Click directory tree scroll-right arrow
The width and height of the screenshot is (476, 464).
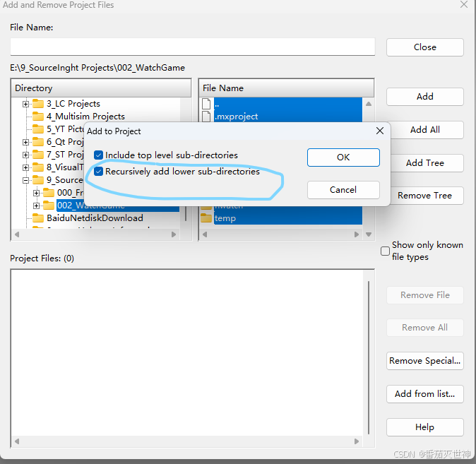click(174, 234)
